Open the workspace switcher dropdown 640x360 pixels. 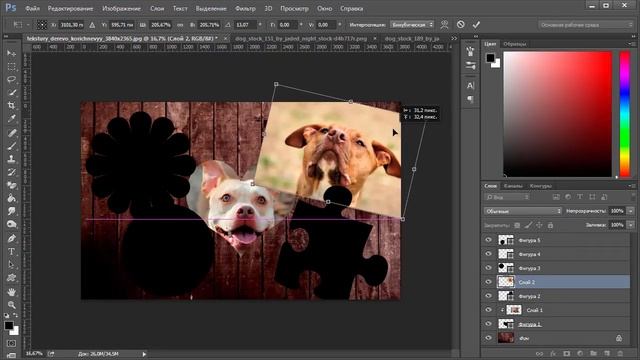point(585,24)
